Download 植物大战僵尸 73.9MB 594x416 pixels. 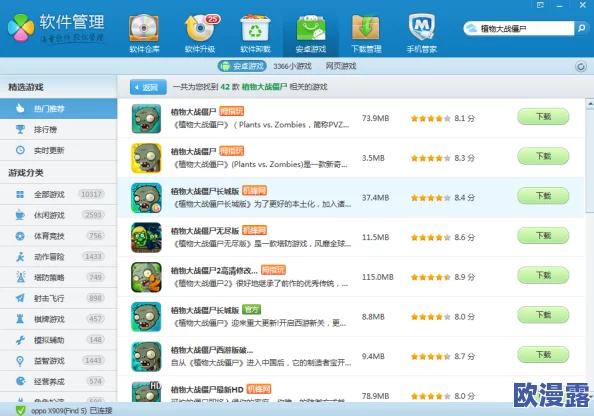pos(543,116)
